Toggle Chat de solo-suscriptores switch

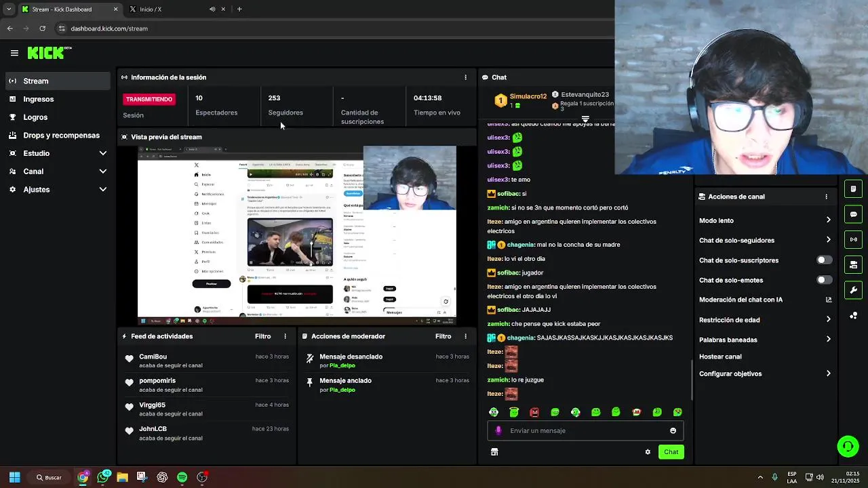pos(824,260)
